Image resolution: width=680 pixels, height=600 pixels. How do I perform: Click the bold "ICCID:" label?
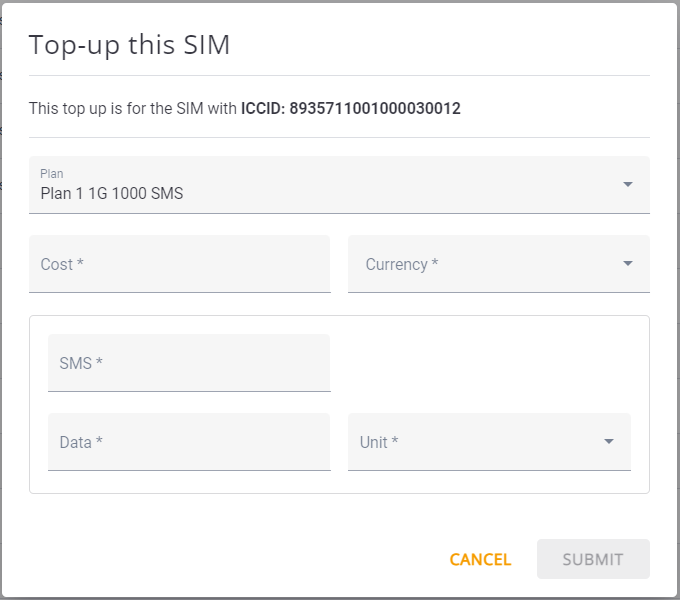[x=263, y=108]
